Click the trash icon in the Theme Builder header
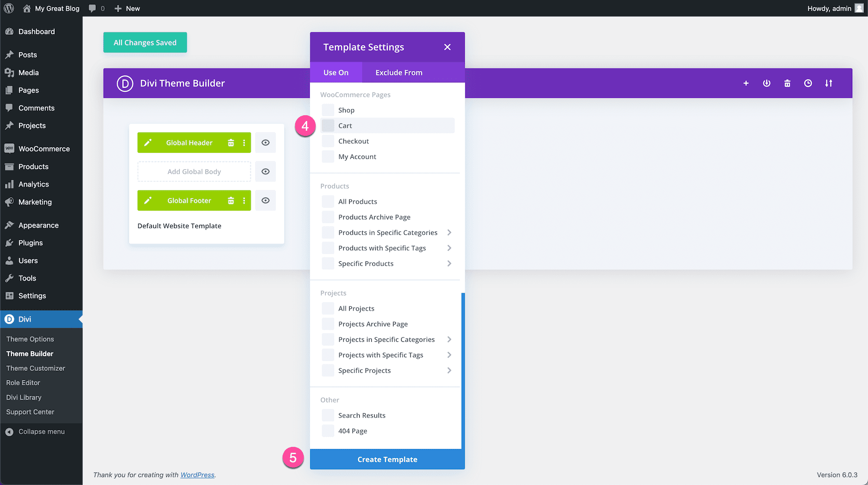The width and height of the screenshot is (868, 485). (x=787, y=83)
